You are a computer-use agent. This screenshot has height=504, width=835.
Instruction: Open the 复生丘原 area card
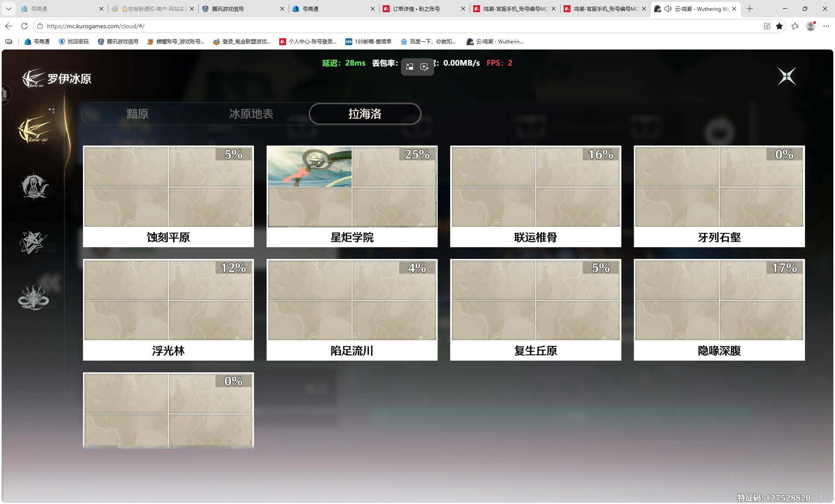pos(535,310)
